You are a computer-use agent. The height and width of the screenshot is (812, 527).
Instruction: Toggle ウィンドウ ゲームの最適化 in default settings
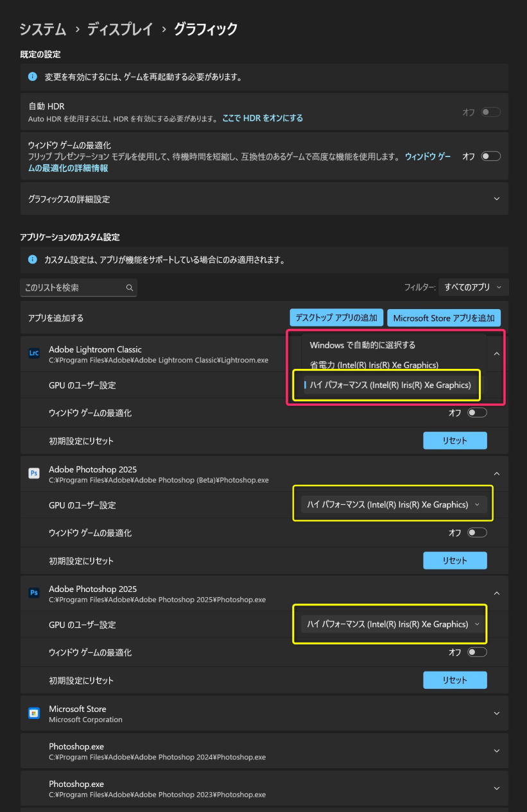pos(491,156)
